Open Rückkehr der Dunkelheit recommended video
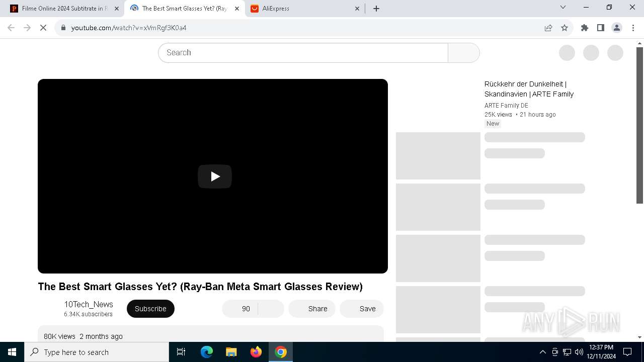Screen dimensions: 644x362 [x=529, y=89]
